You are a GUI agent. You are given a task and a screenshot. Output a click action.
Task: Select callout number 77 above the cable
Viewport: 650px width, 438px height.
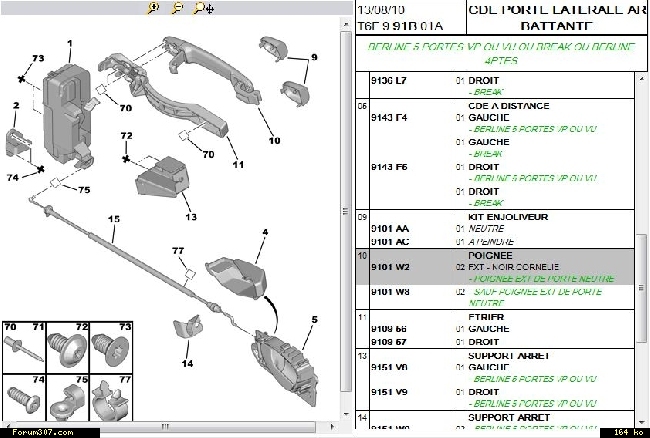coord(178,251)
